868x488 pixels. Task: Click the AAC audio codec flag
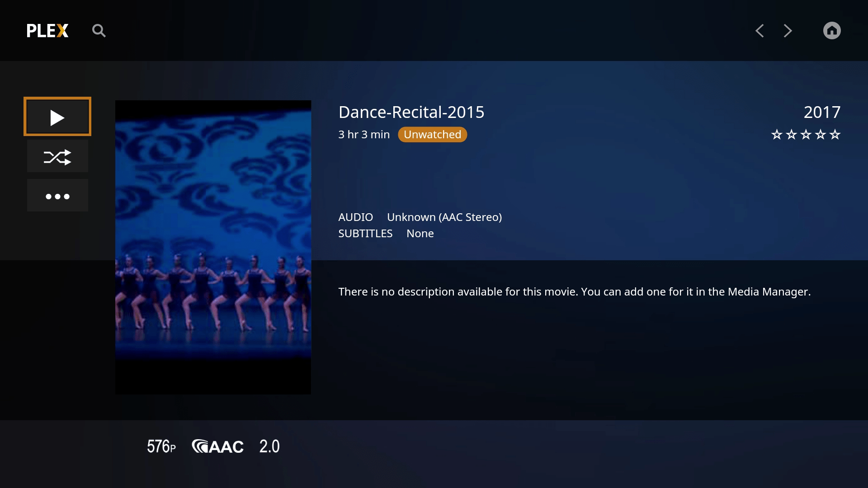click(217, 446)
